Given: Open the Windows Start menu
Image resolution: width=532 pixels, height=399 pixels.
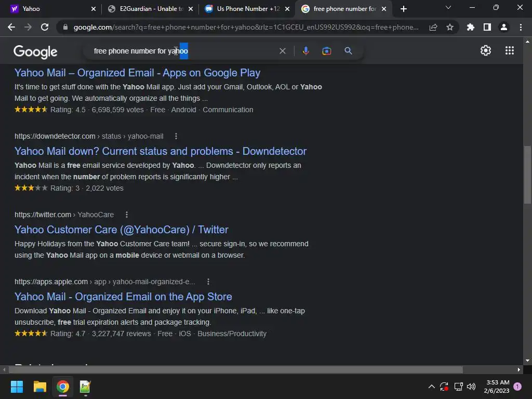Looking at the screenshot, I should (x=17, y=387).
